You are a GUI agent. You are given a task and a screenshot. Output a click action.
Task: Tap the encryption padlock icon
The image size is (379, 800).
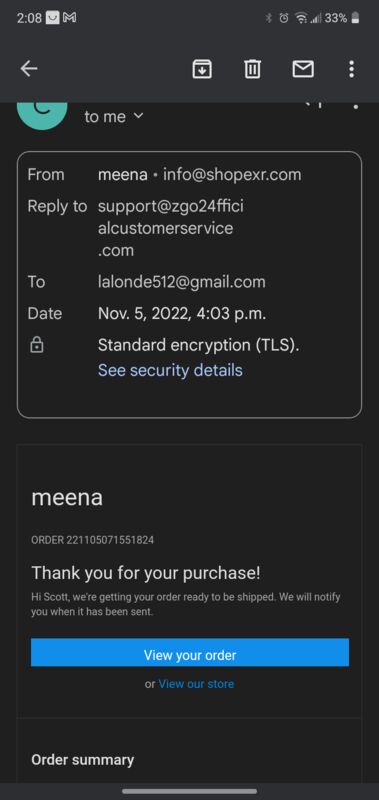tap(37, 345)
